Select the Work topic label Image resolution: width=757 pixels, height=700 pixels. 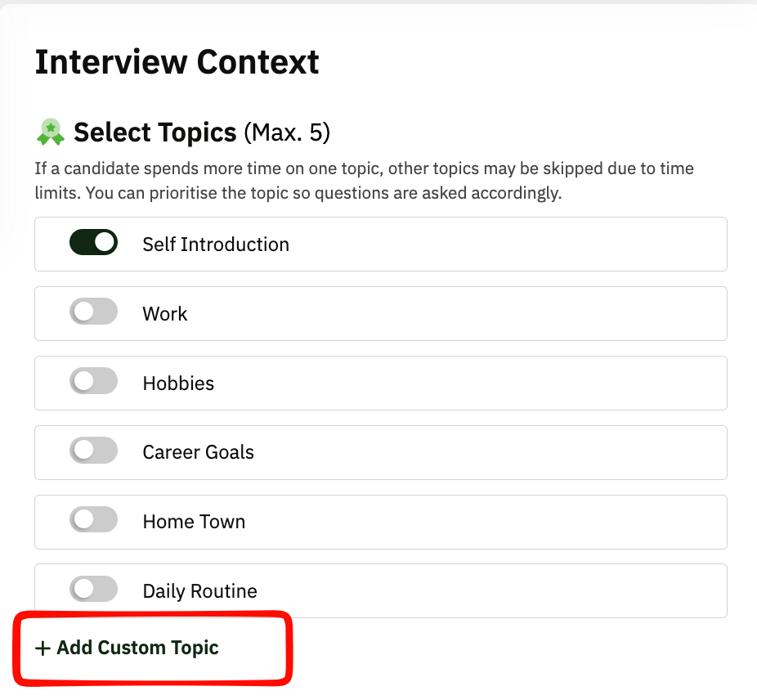tap(165, 314)
